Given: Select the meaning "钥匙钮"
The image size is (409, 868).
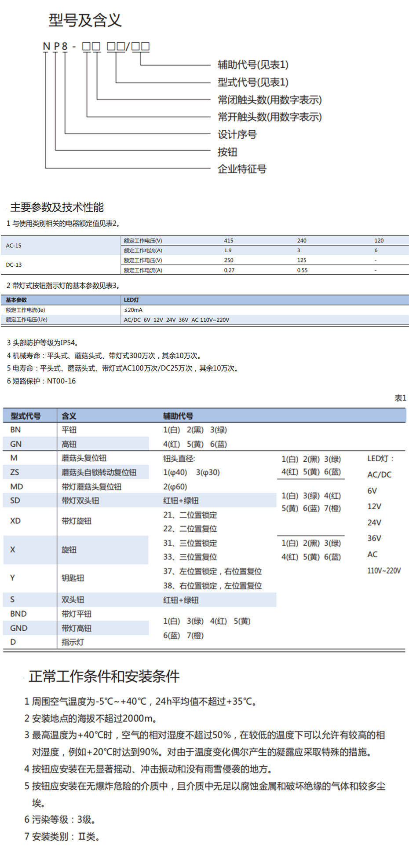Looking at the screenshot, I should (73, 578).
